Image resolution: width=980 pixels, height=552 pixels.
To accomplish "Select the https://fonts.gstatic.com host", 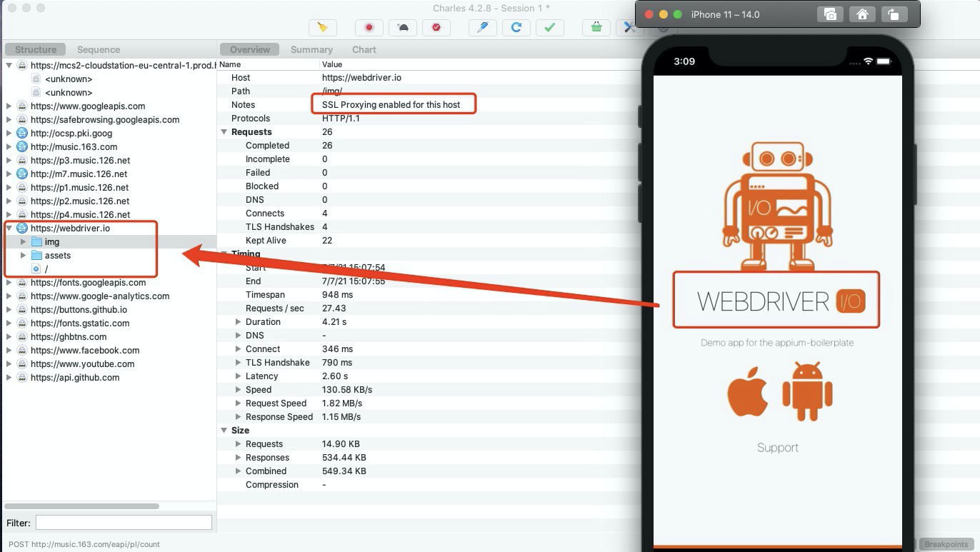I will pyautogui.click(x=80, y=323).
